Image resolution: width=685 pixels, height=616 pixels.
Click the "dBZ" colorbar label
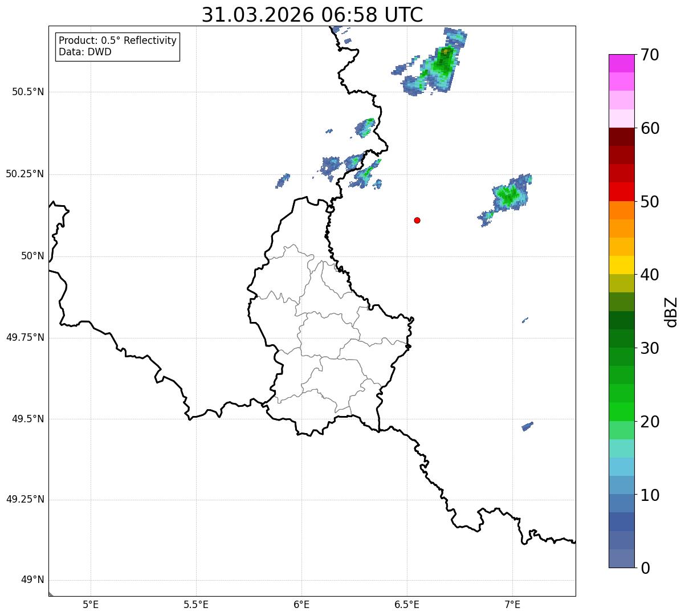pyautogui.click(x=671, y=311)
